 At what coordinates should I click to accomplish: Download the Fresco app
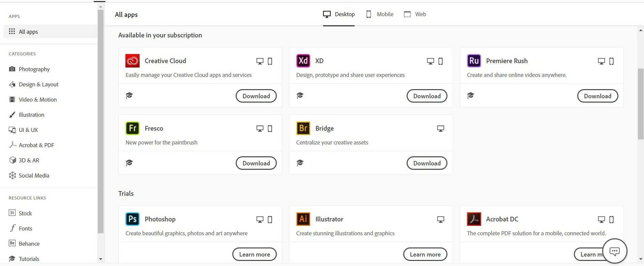(x=256, y=163)
